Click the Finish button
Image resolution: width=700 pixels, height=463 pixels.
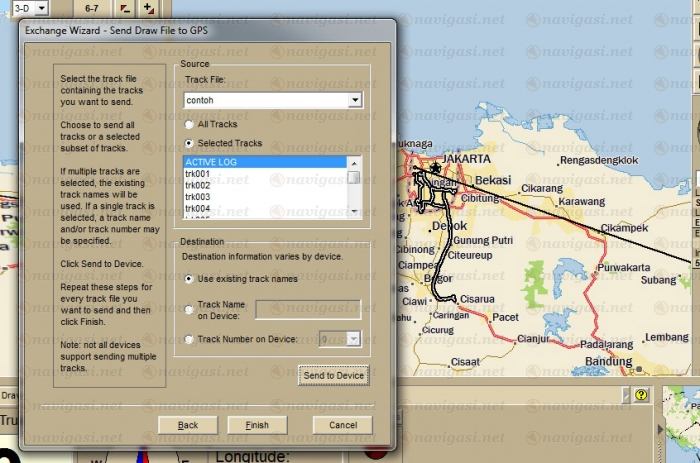tap(257, 425)
